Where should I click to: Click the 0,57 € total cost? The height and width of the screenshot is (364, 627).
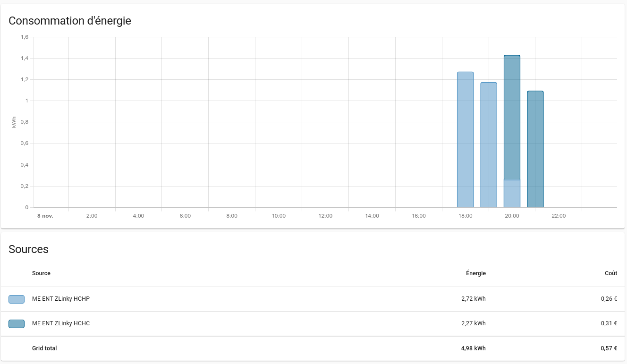pos(609,348)
